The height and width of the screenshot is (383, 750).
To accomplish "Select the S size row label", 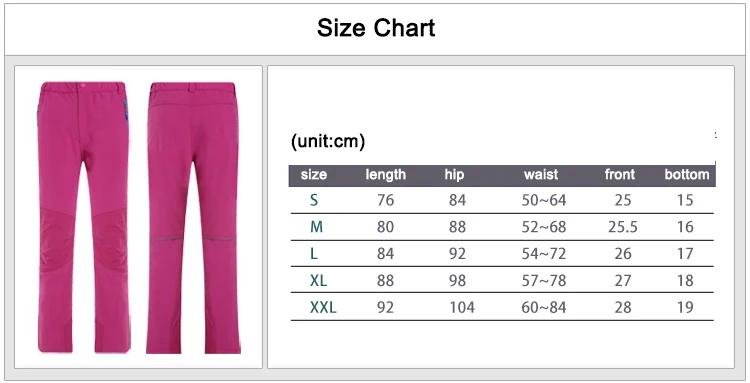I will pos(314,200).
